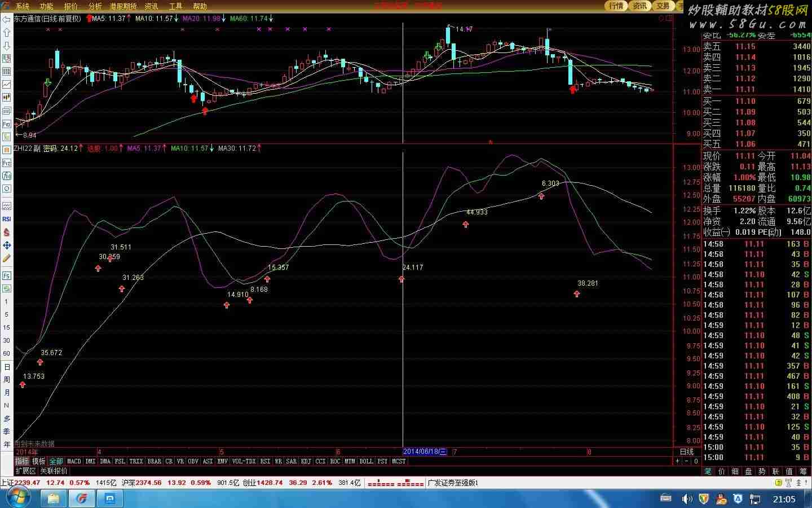The image size is (812, 508).
Task: Switch chart period to weekly (周)
Action: coord(7,379)
